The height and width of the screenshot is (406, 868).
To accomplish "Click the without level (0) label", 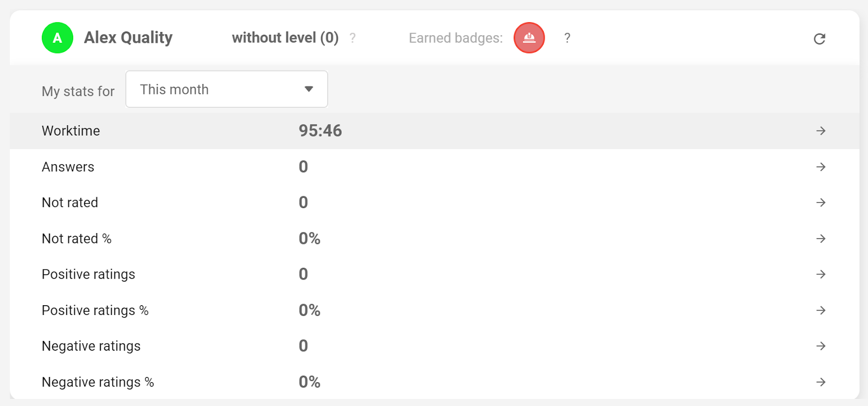I will click(x=285, y=38).
